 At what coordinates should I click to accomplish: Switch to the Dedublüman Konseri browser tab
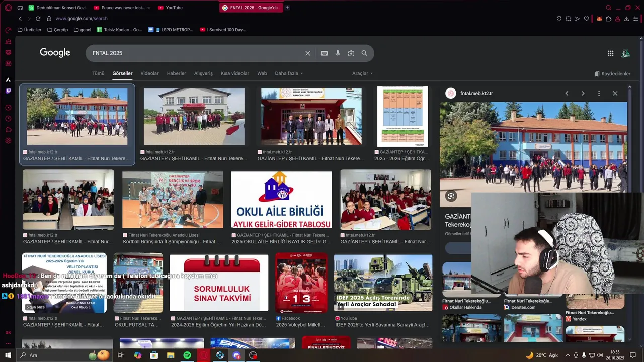pos(57,8)
